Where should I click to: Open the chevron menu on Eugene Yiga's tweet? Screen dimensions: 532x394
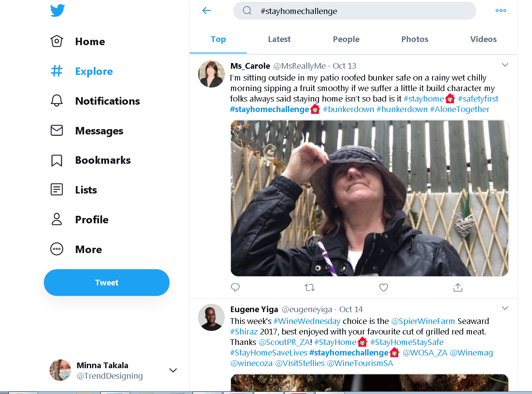(x=505, y=308)
